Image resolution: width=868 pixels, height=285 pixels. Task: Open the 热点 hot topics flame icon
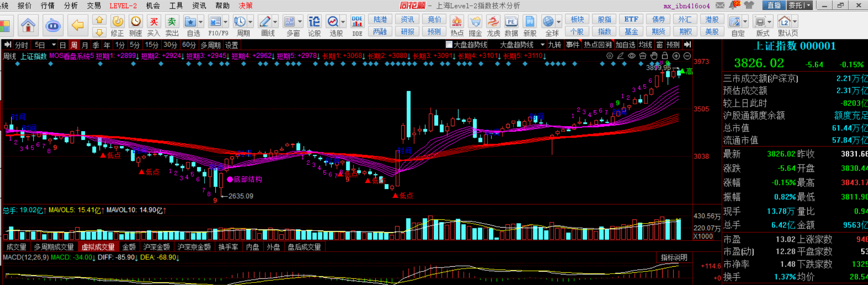click(x=457, y=21)
